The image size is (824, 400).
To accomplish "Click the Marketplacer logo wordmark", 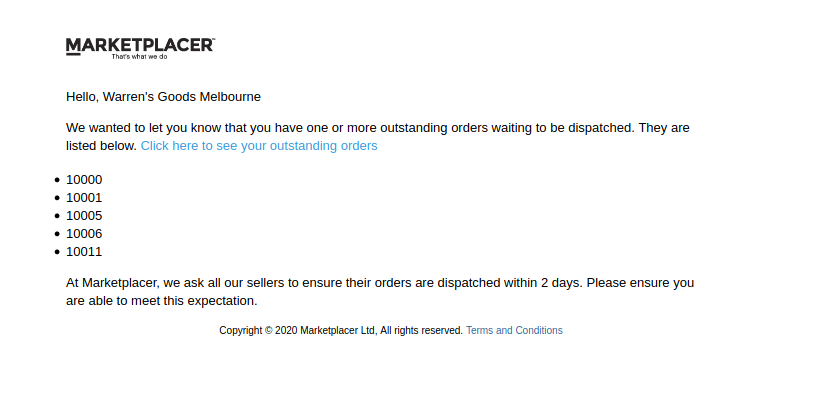I will 140,45.
